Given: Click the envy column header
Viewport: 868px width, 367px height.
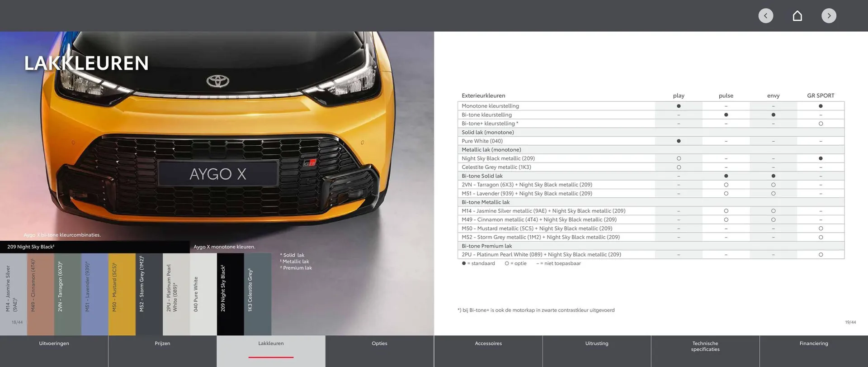Looking at the screenshot, I should tap(774, 95).
